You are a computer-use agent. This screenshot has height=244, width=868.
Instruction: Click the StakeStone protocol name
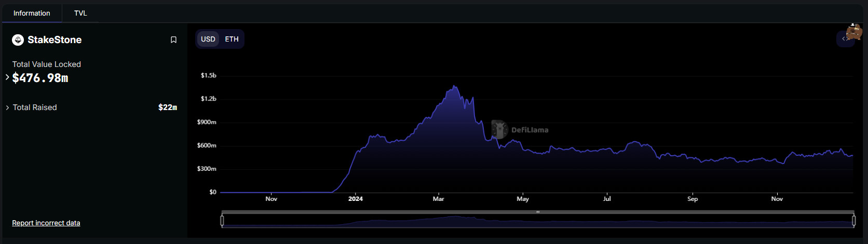(x=55, y=40)
